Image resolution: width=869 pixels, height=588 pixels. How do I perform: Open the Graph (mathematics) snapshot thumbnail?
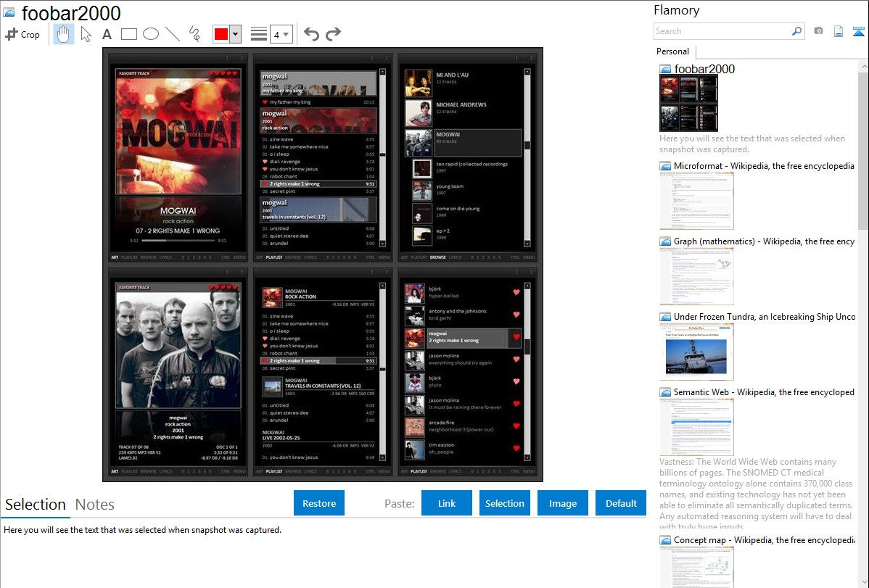click(x=696, y=276)
